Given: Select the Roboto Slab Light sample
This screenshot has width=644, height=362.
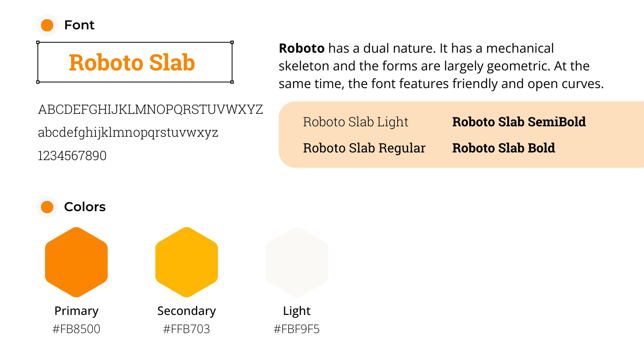Looking at the screenshot, I should (356, 122).
